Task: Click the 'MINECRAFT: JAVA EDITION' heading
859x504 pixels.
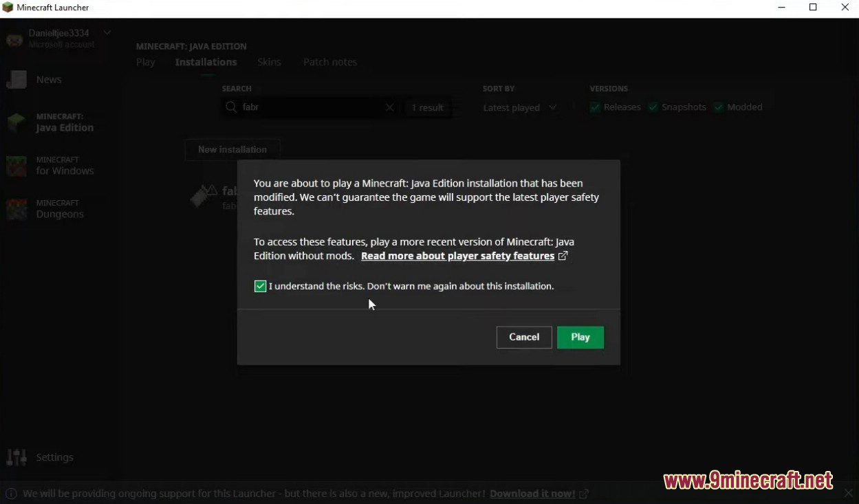Action: tap(191, 46)
